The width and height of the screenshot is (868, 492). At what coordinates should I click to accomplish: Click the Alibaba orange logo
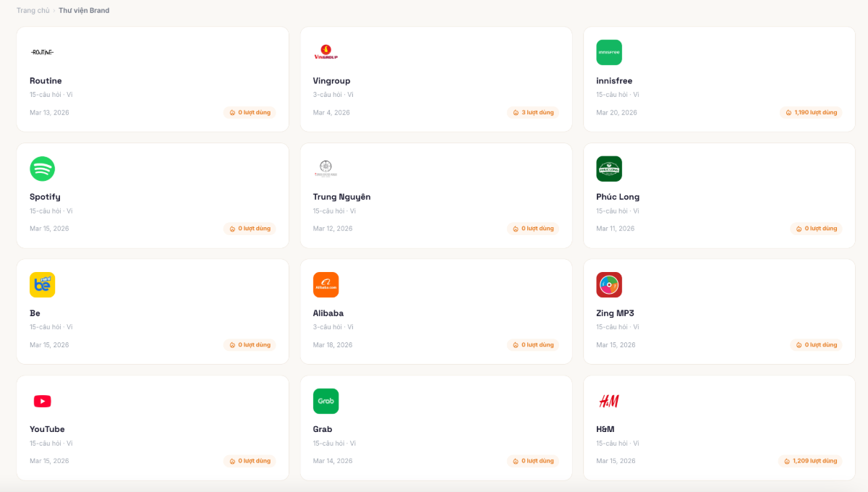click(x=325, y=285)
